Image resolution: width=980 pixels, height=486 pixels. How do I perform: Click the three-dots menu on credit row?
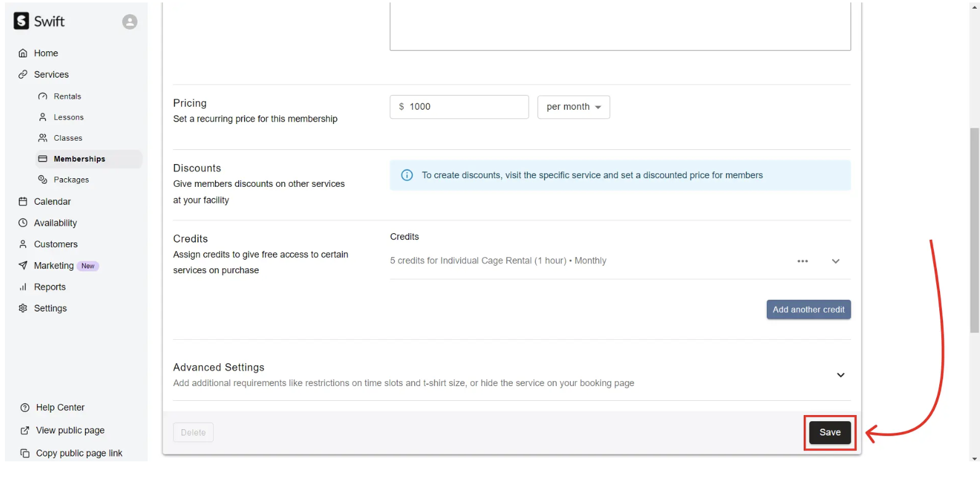[802, 261]
